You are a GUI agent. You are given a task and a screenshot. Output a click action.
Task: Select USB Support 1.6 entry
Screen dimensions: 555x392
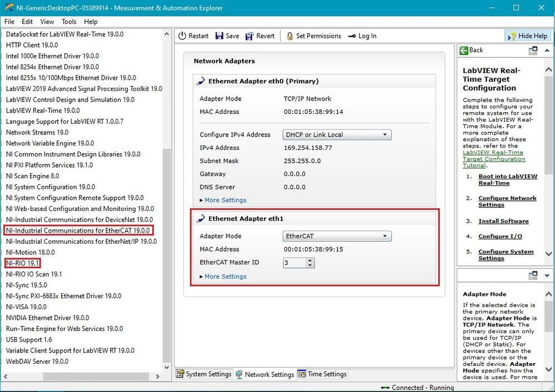pyautogui.click(x=29, y=340)
